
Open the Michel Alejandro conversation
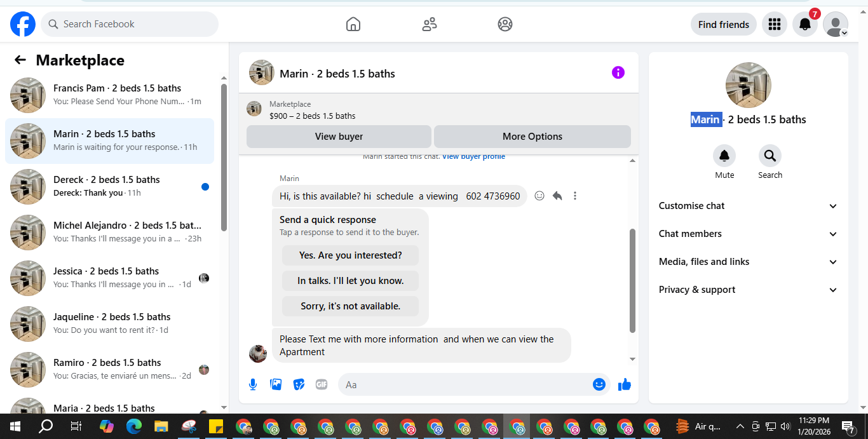click(x=109, y=233)
